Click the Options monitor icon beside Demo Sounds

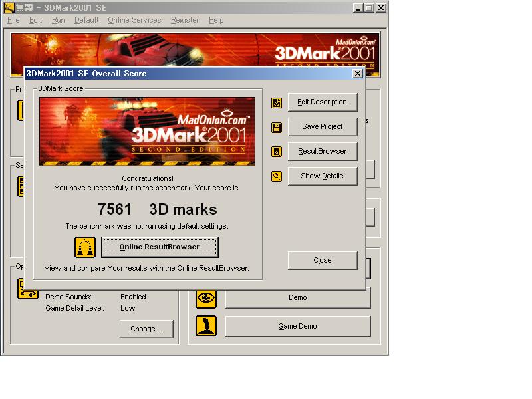pyautogui.click(x=27, y=289)
